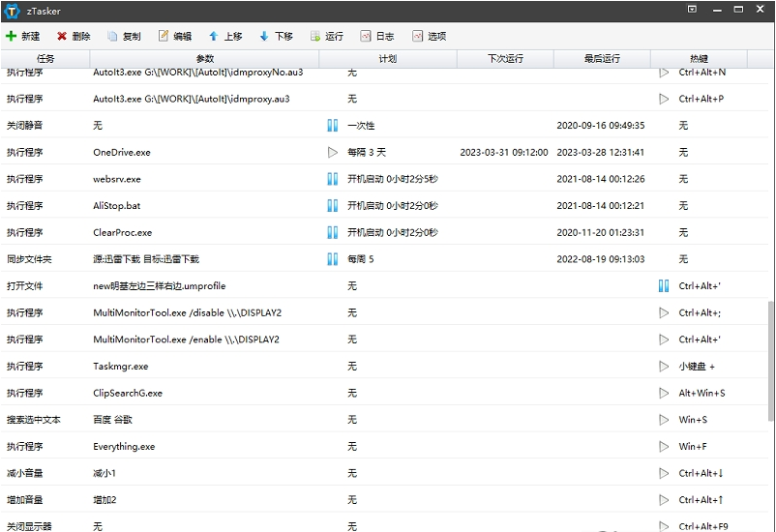This screenshot has height=532, width=776.
Task: Click next-run time 2023-03-31 09:12:00
Action: tap(504, 152)
